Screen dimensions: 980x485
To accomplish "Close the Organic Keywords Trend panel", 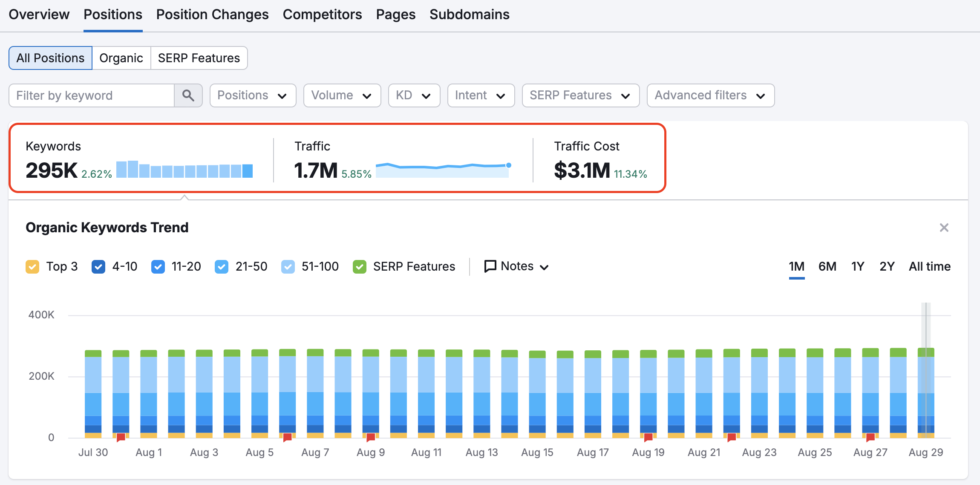I will click(944, 228).
